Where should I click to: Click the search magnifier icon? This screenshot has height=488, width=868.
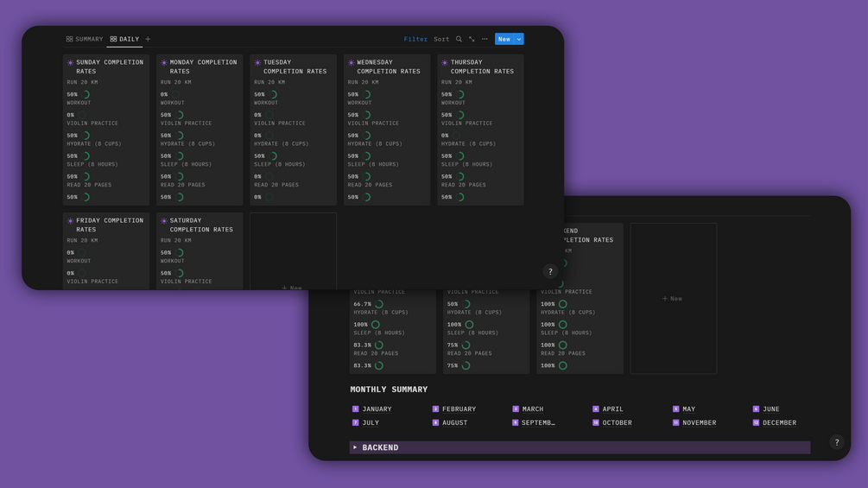pyautogui.click(x=459, y=39)
